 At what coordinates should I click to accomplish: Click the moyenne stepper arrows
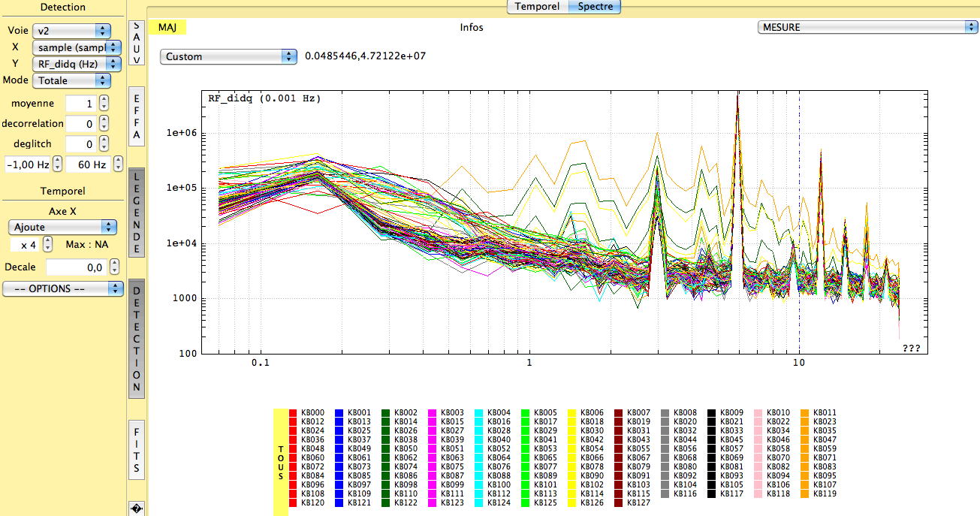(104, 104)
